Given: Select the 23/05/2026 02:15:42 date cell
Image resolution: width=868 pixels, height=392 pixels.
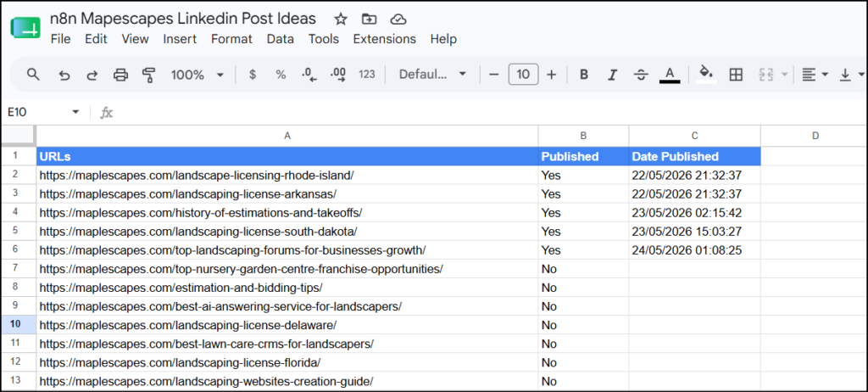Looking at the screenshot, I should (x=695, y=212).
